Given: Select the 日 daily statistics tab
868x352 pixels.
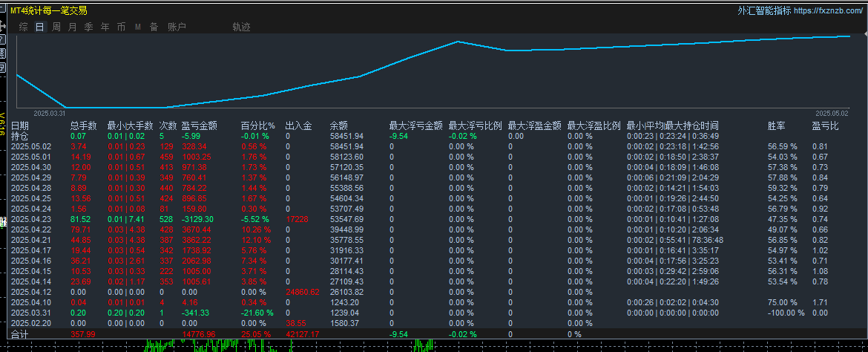Looking at the screenshot, I should click(x=40, y=27).
